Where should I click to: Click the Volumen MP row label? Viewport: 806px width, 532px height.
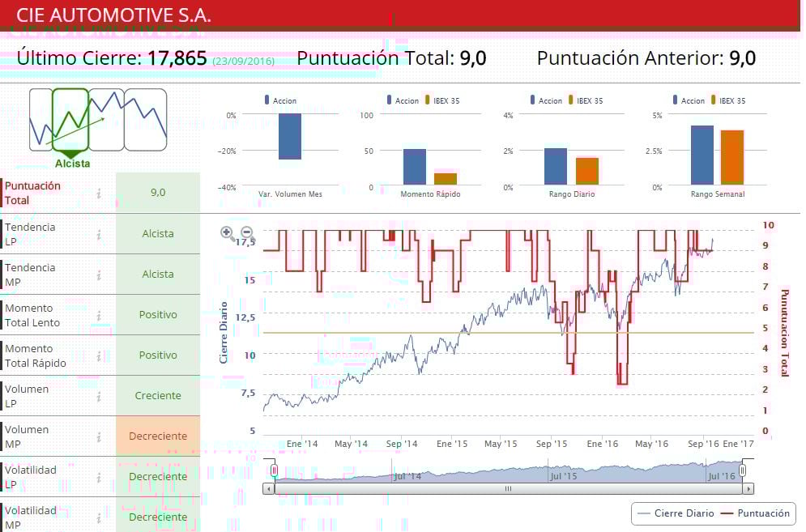click(27, 437)
